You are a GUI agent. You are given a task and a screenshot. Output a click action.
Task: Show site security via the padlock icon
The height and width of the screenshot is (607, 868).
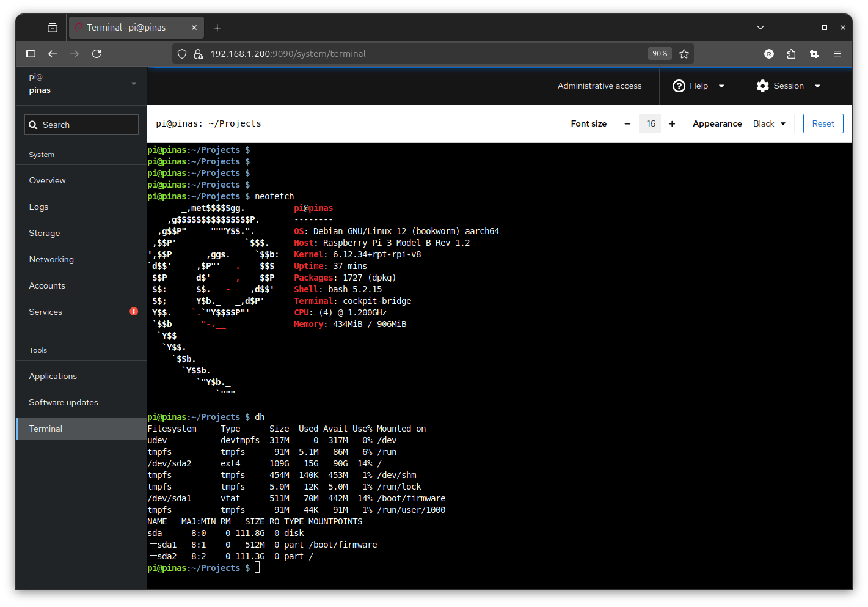pos(199,54)
